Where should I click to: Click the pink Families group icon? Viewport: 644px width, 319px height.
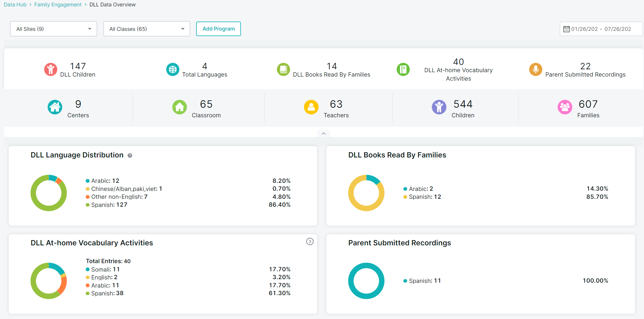click(565, 107)
